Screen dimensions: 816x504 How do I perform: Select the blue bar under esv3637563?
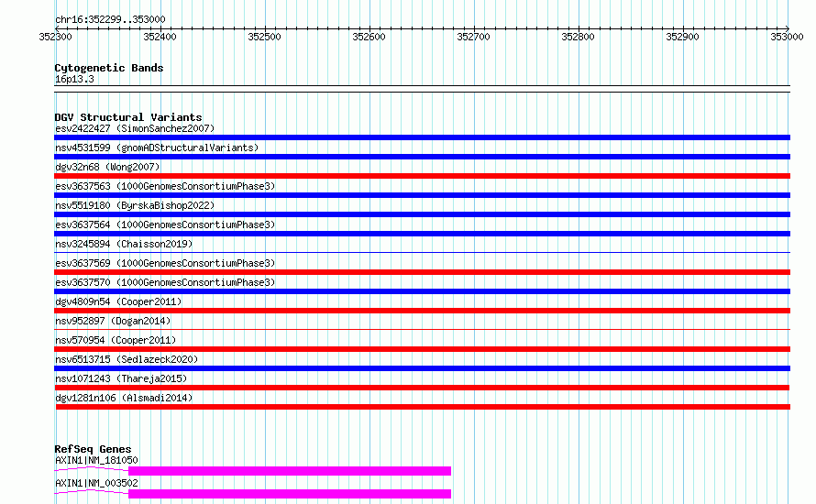click(x=422, y=195)
